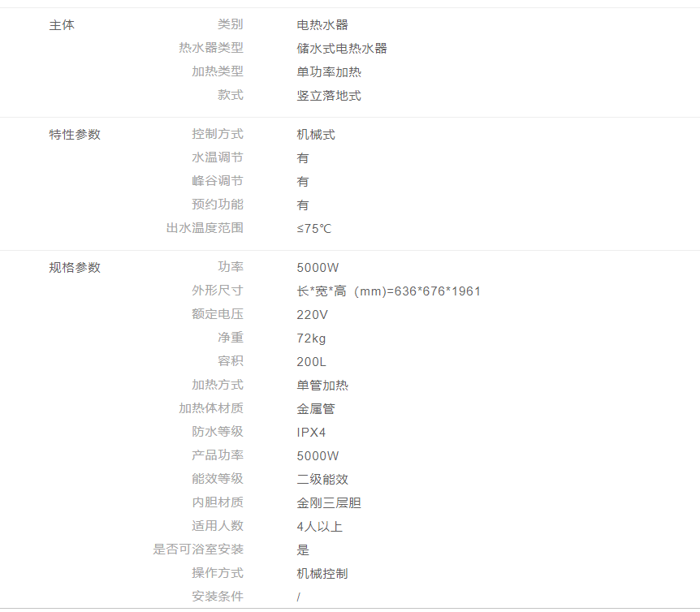Click the 金属管 heating element value

[316, 409]
